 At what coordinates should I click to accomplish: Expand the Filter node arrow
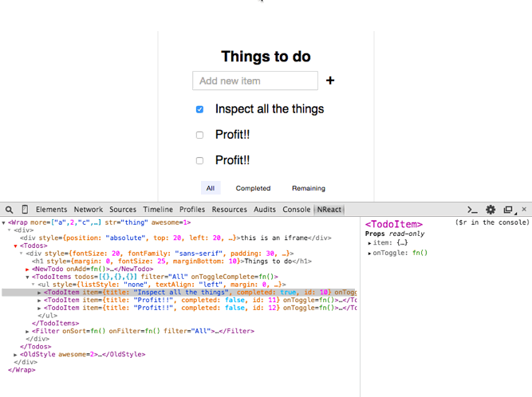(27, 331)
